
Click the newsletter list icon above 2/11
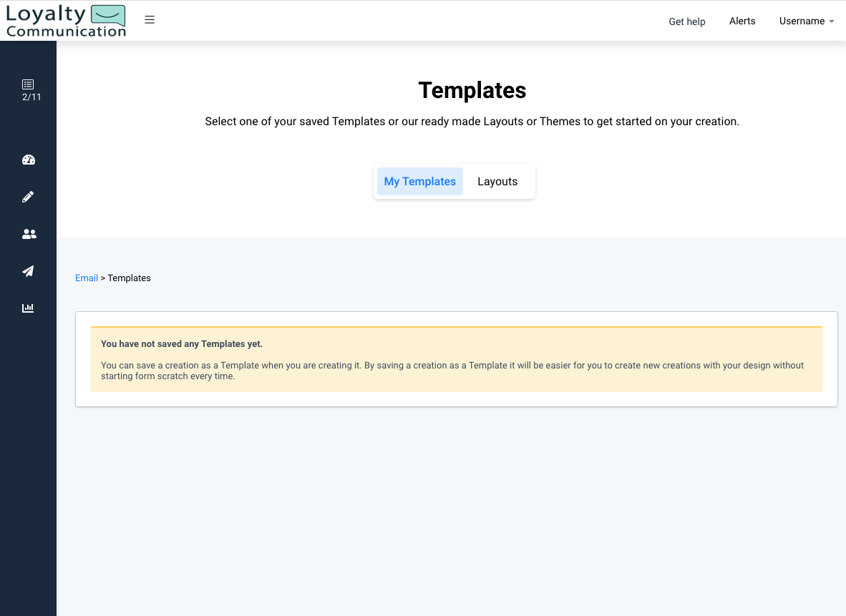(x=28, y=85)
